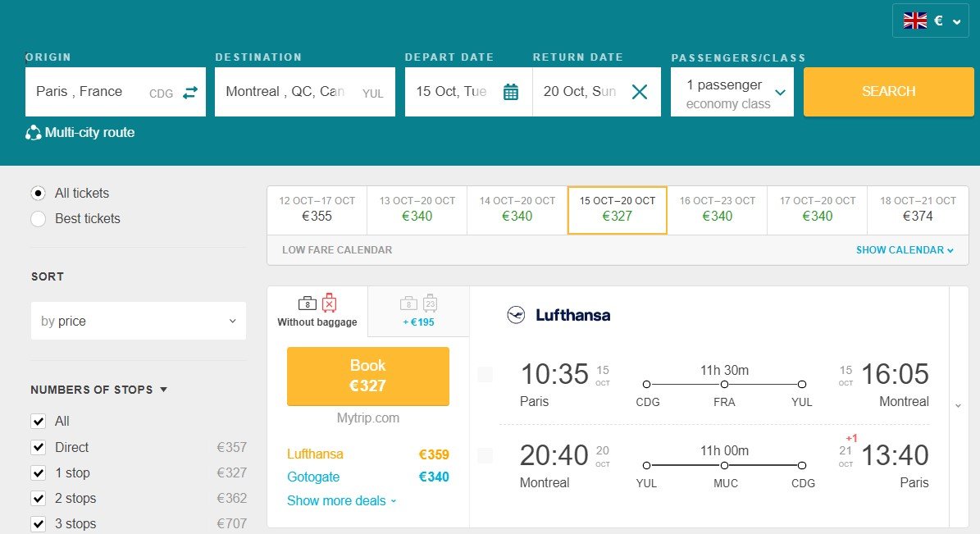Select the Best tickets radio button
Screen dimensions: 980x534
click(x=38, y=219)
